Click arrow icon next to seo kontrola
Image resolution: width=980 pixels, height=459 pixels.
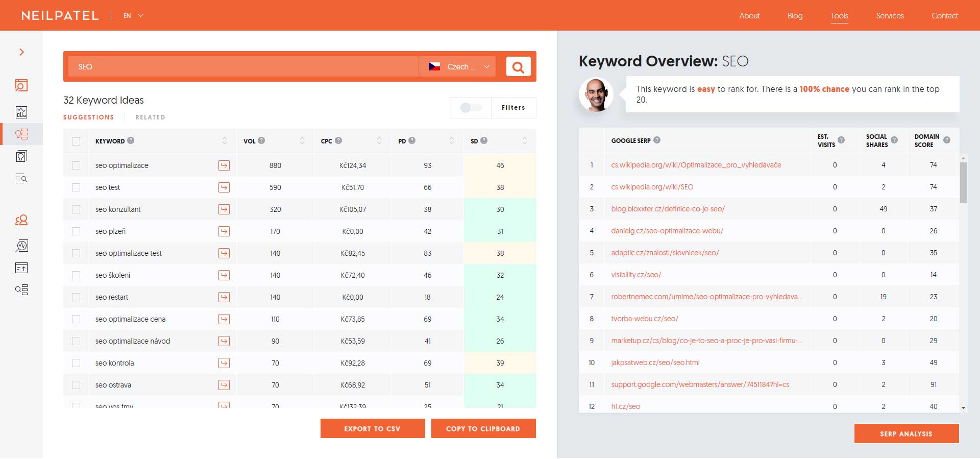[224, 363]
